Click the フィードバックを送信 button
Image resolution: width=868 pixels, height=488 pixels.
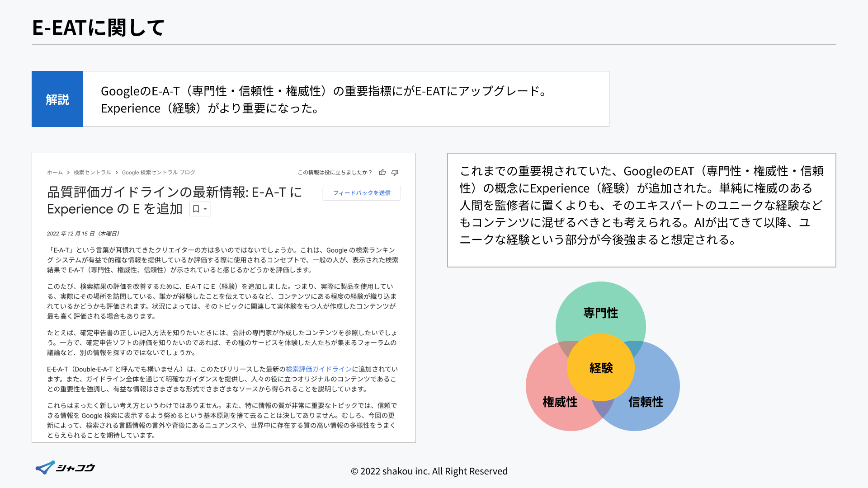coord(361,193)
